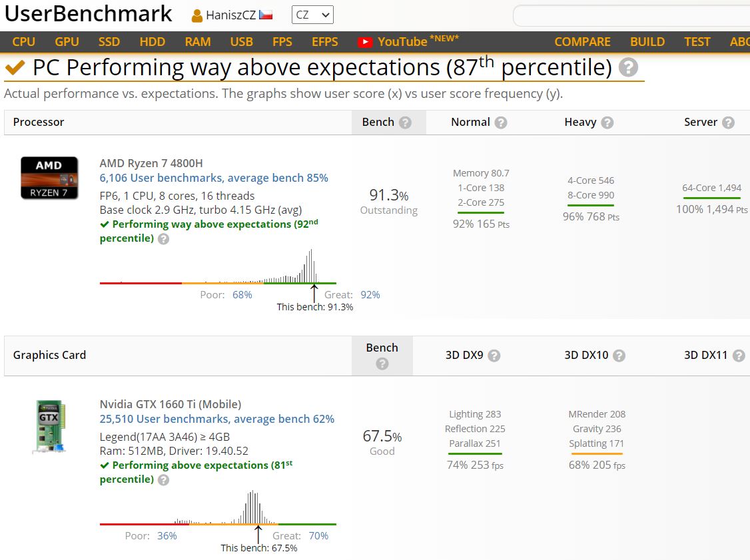The width and height of the screenshot is (750, 560).
Task: Open the CZ country dropdown
Action: [x=312, y=15]
